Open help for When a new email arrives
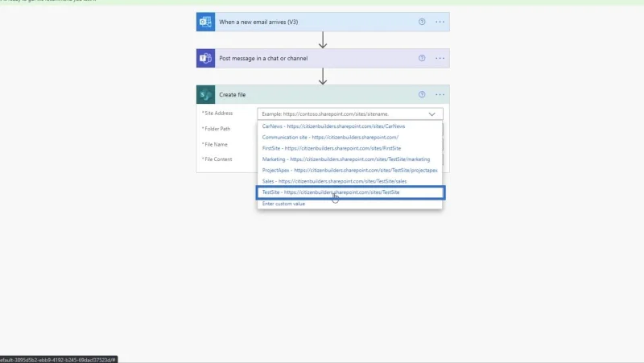644x363 pixels. [x=422, y=22]
